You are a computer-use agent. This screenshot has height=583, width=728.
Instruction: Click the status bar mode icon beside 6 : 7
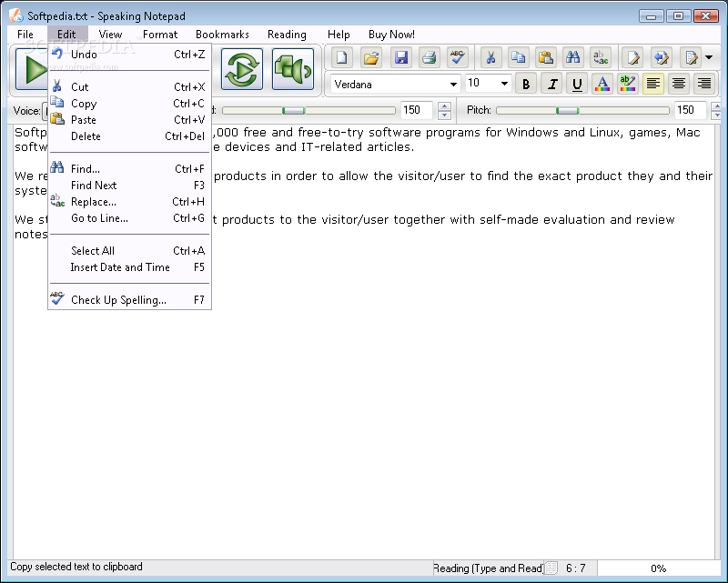pyautogui.click(x=551, y=568)
